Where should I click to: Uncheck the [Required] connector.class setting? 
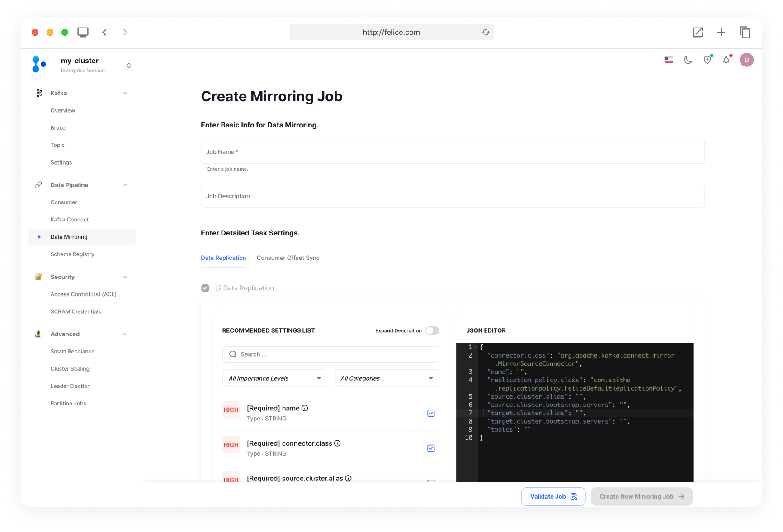[431, 448]
